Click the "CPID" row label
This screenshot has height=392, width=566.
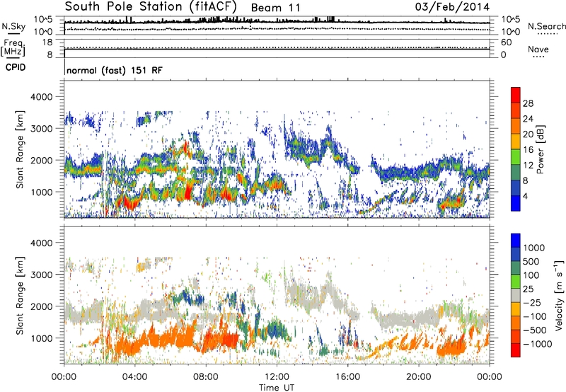[16, 67]
